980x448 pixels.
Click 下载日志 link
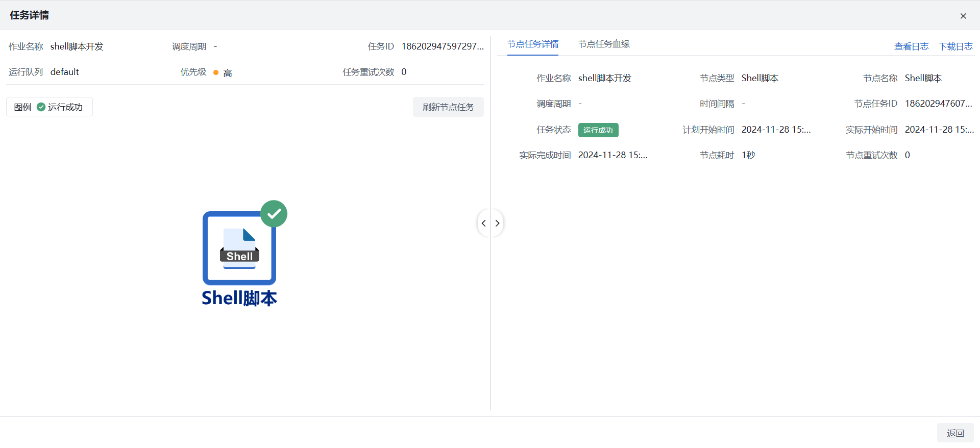click(x=955, y=46)
